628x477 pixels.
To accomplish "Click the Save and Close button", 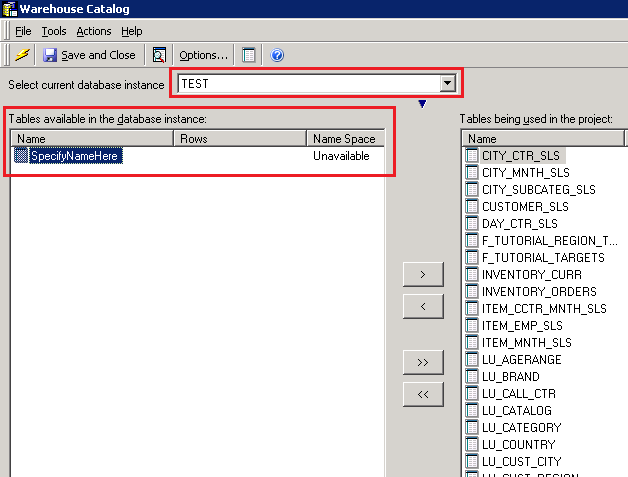I will [x=89, y=55].
